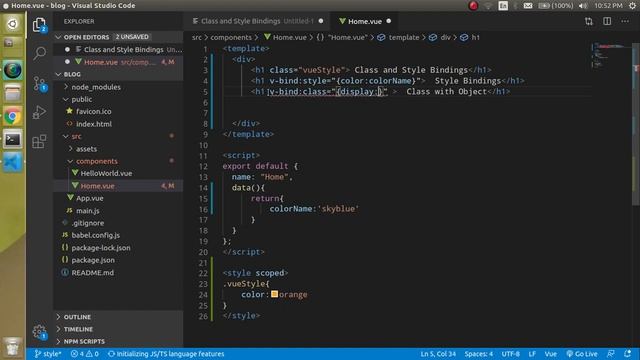Expand the NPM Scripts panel
This screenshot has width=640, height=360.
118,341
